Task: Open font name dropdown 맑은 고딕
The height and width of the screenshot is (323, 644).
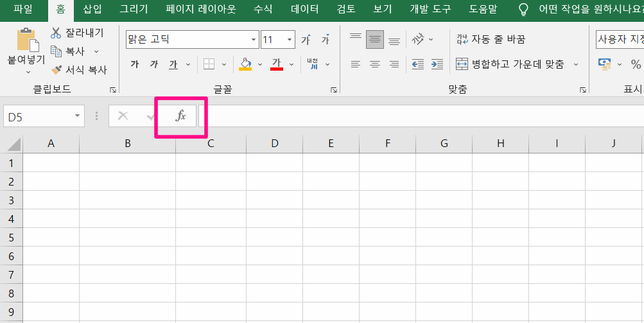Action: click(254, 40)
